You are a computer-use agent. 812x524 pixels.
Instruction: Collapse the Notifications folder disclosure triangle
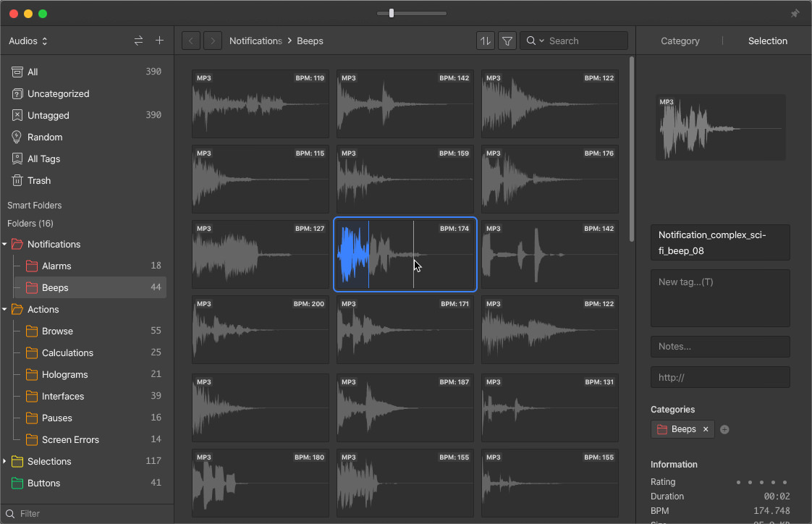pos(6,244)
